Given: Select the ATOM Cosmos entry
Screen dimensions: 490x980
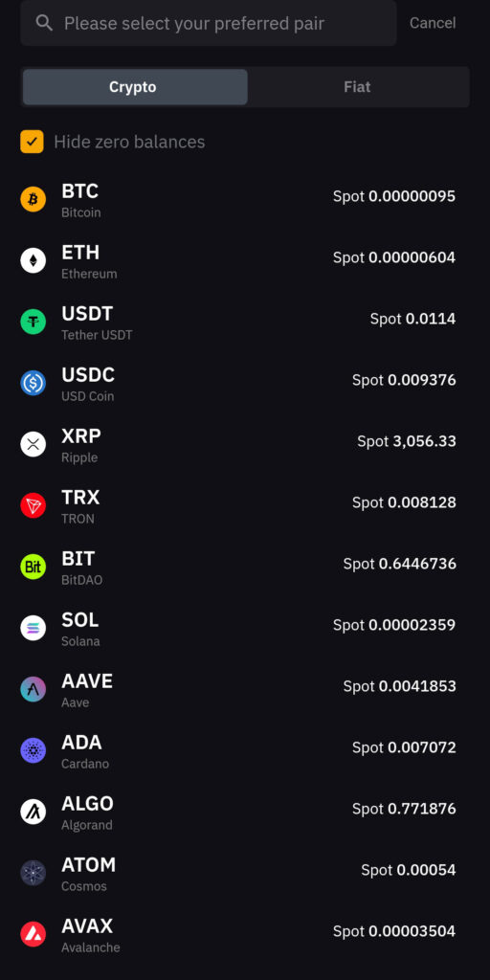Looking at the screenshot, I should click(245, 873).
